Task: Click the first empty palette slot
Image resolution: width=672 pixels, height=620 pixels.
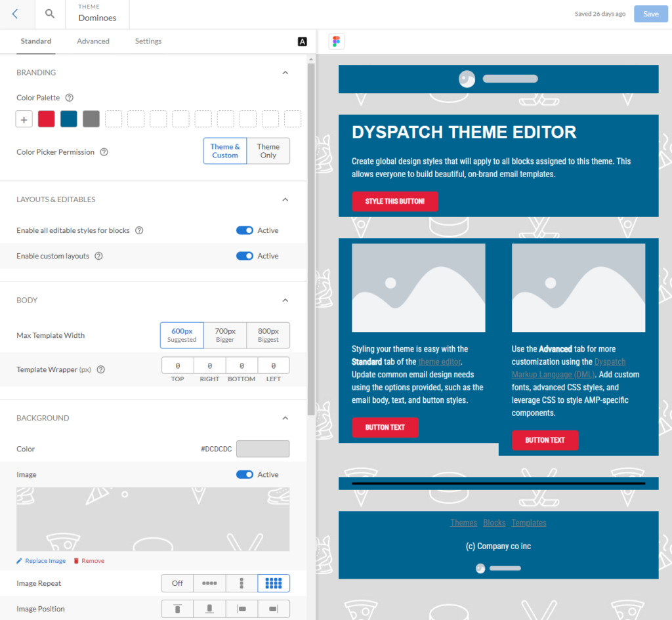Action: pyautogui.click(x=114, y=119)
